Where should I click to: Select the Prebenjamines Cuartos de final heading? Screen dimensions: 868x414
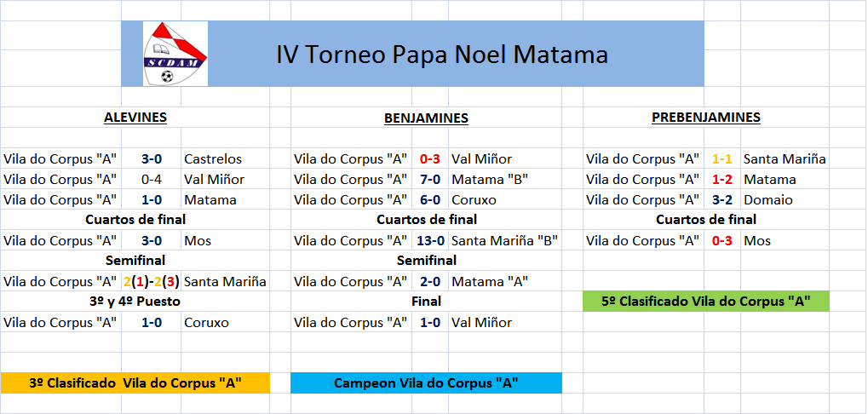(706, 220)
